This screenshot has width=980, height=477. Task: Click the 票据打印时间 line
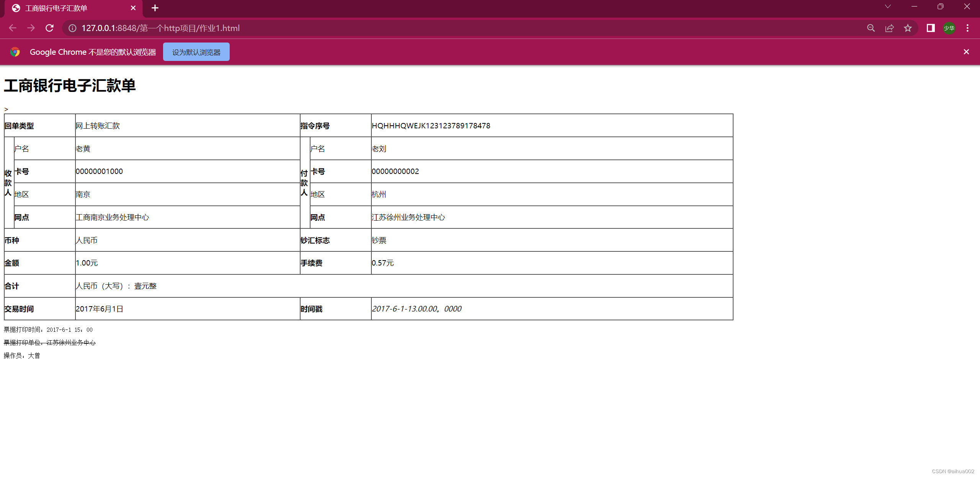48,329
